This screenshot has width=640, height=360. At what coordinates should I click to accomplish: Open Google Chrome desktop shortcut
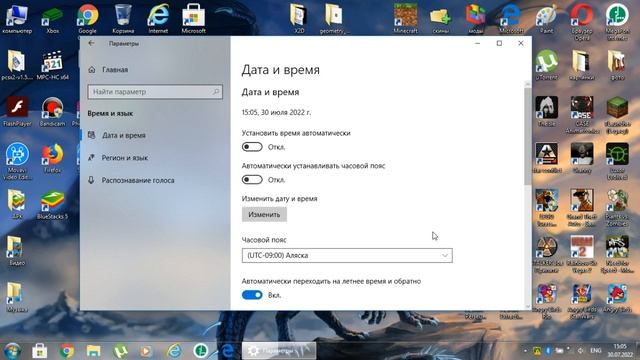pos(87,19)
